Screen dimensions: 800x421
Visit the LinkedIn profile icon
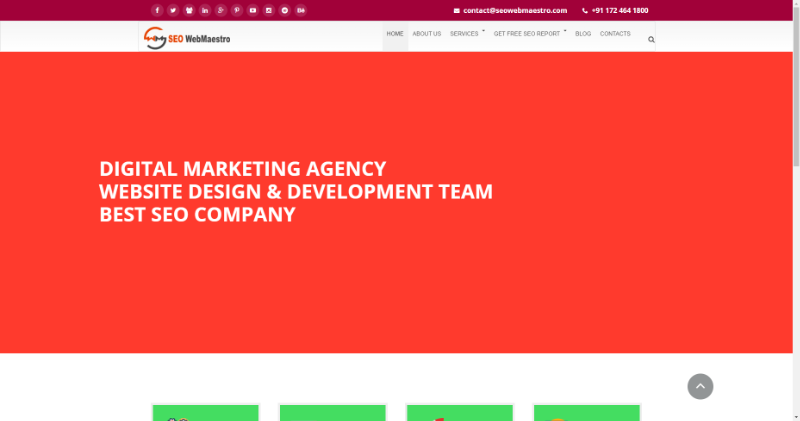click(x=205, y=10)
